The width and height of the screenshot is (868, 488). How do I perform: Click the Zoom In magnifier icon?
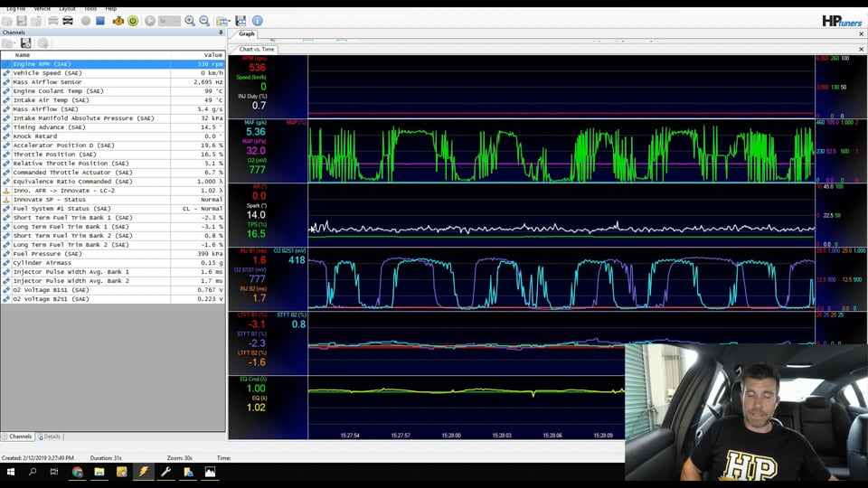[x=190, y=21]
